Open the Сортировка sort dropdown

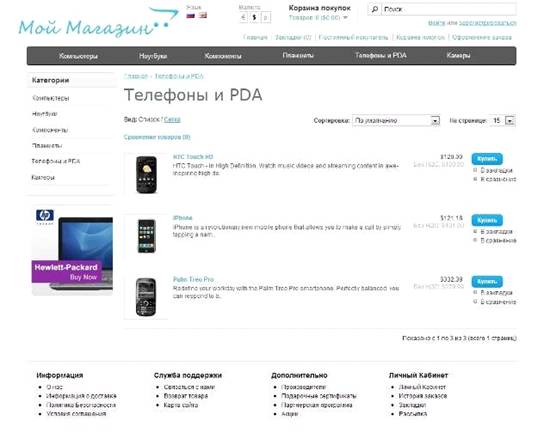(x=396, y=120)
